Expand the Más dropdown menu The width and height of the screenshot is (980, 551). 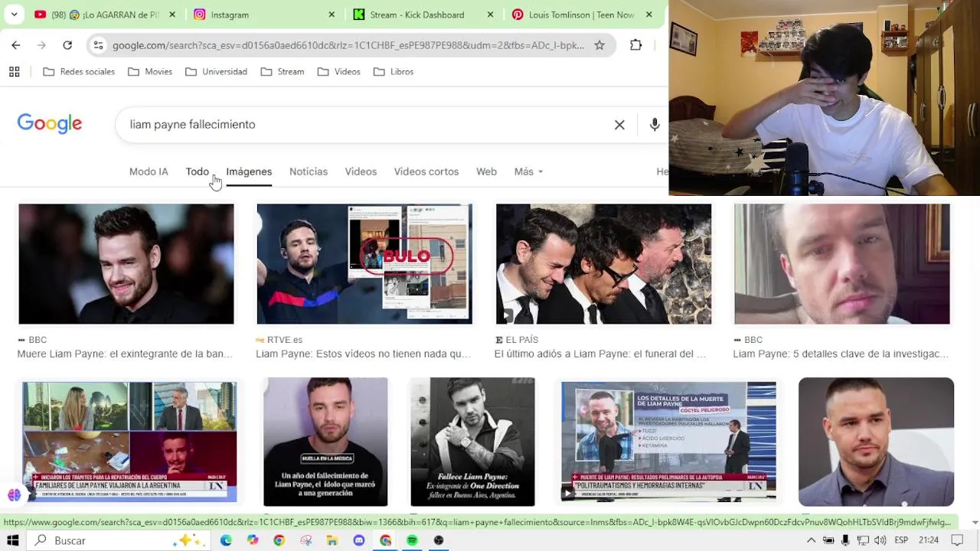click(528, 171)
